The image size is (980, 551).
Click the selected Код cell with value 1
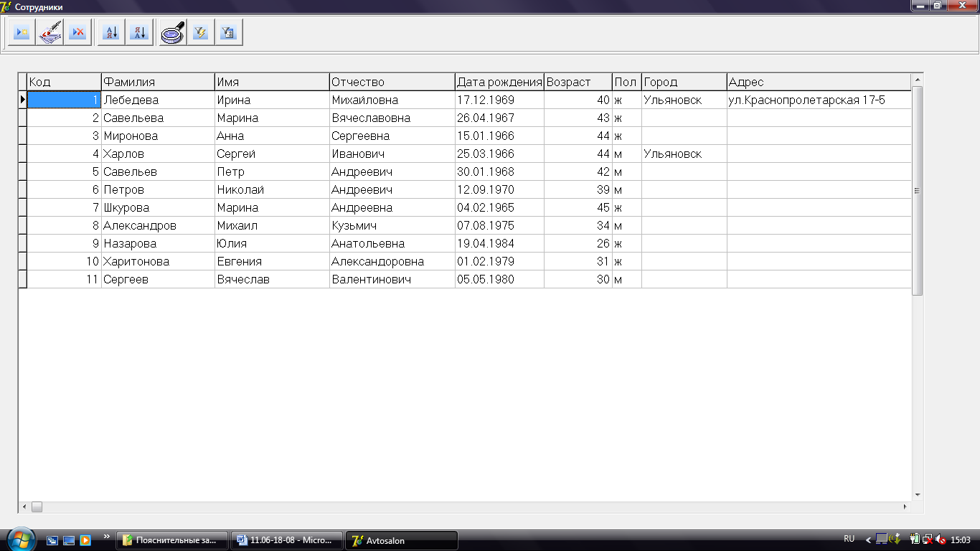[x=64, y=100]
